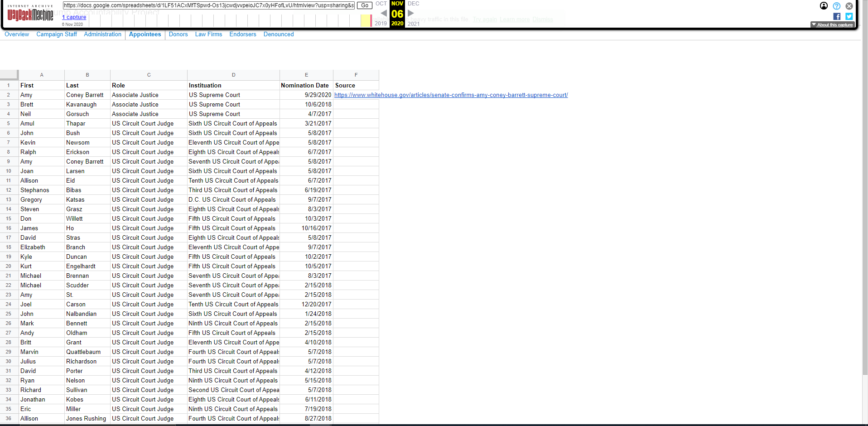Share capture on Facebook

[836, 16]
